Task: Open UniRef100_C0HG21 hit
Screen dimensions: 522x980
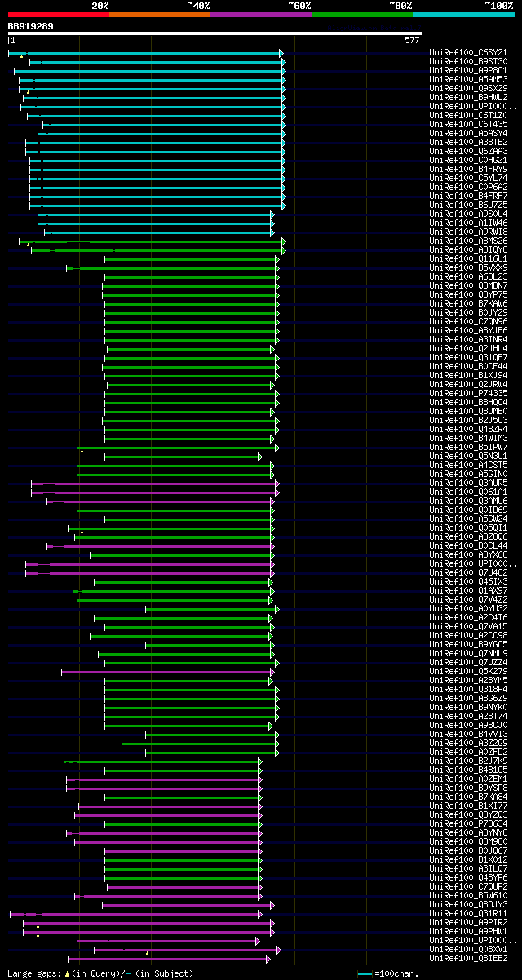Action: (x=470, y=160)
